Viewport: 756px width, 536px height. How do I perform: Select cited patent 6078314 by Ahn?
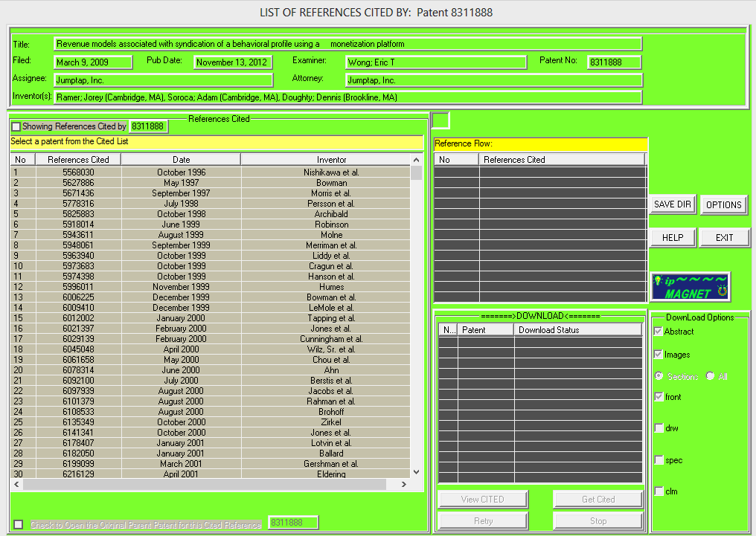click(211, 370)
